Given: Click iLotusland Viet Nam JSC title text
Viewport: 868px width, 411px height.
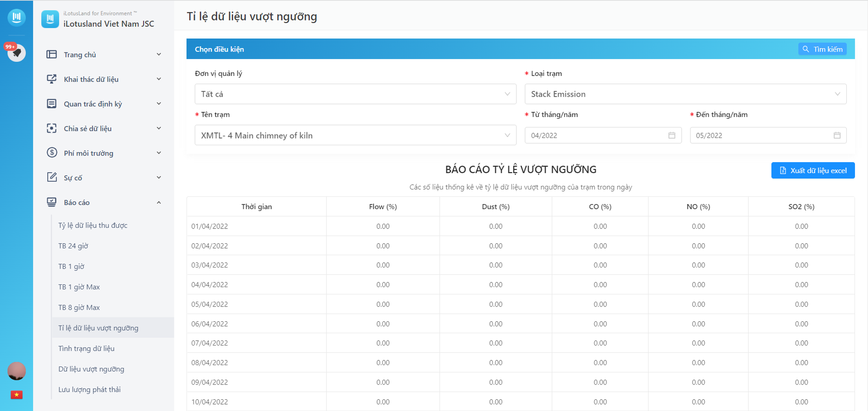Looking at the screenshot, I should [108, 24].
